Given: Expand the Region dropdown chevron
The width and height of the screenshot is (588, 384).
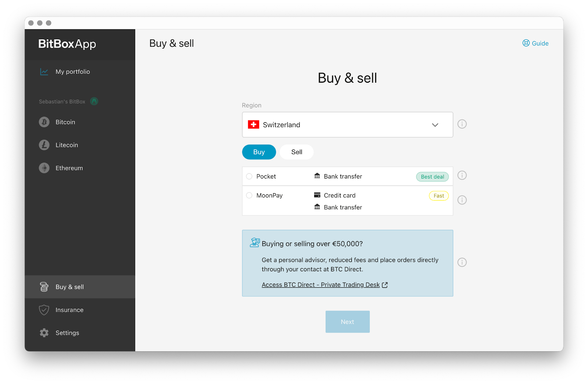Looking at the screenshot, I should [435, 125].
